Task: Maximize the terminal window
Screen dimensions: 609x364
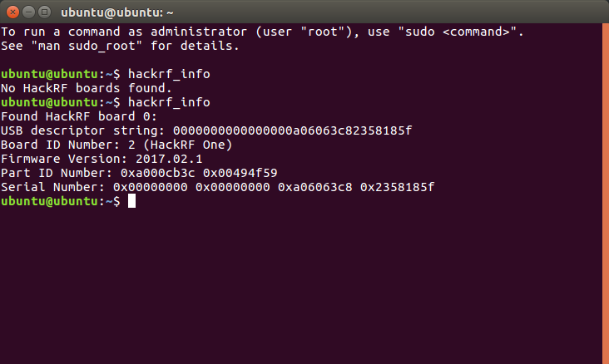Action: (x=45, y=12)
